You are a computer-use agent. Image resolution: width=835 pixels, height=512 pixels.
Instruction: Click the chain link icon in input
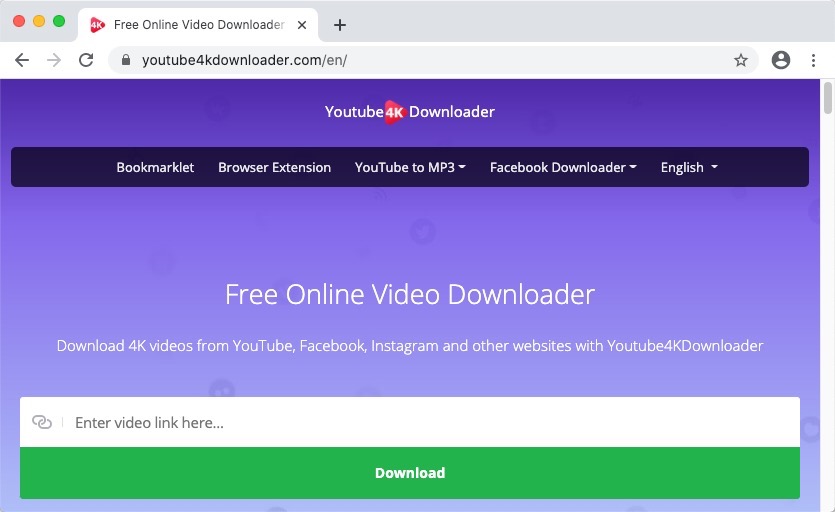pos(42,422)
